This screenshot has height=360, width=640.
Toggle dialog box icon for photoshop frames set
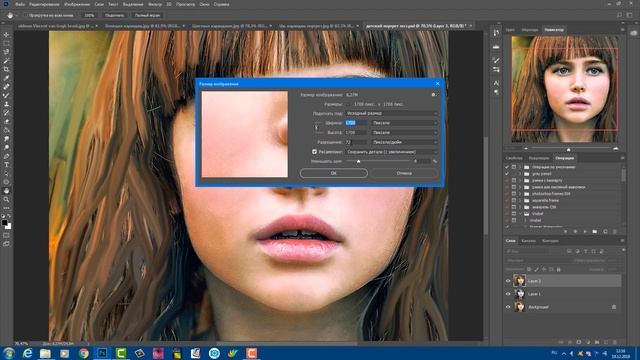point(514,193)
